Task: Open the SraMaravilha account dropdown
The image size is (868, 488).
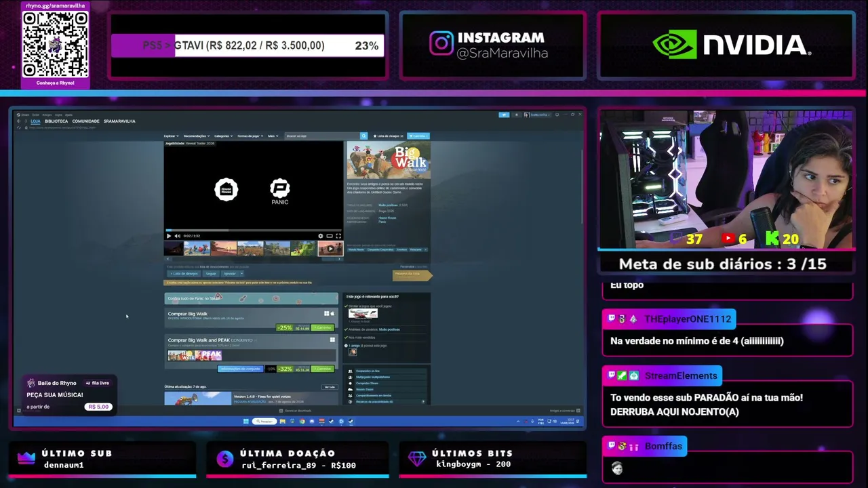Action: pyautogui.click(x=540, y=115)
